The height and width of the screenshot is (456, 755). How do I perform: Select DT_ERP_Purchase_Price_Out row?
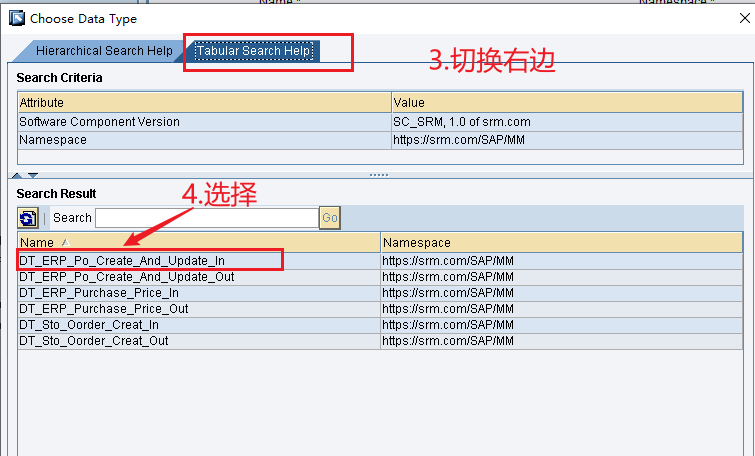pyautogui.click(x=380, y=309)
